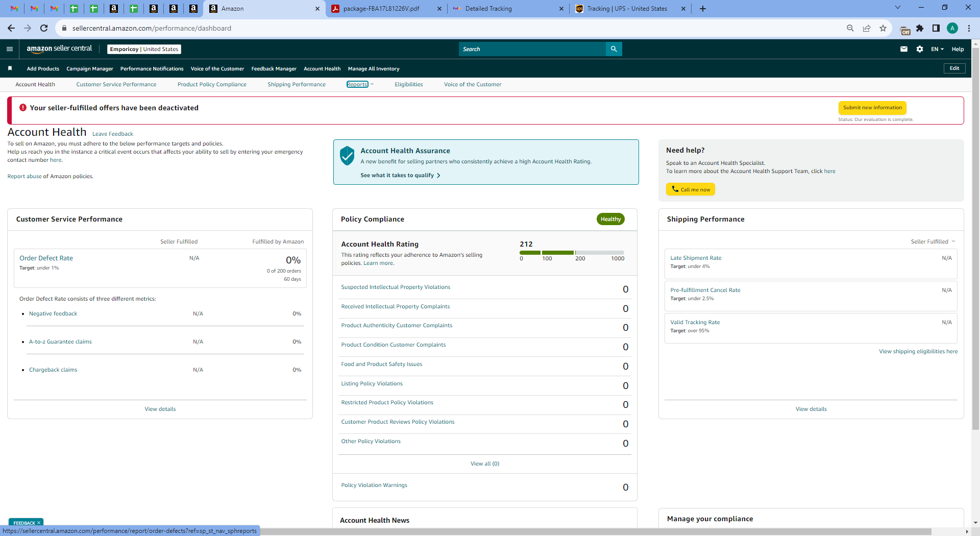980x536 pixels.
Task: Click the bookmark icon in nav bar
Action: point(10,68)
